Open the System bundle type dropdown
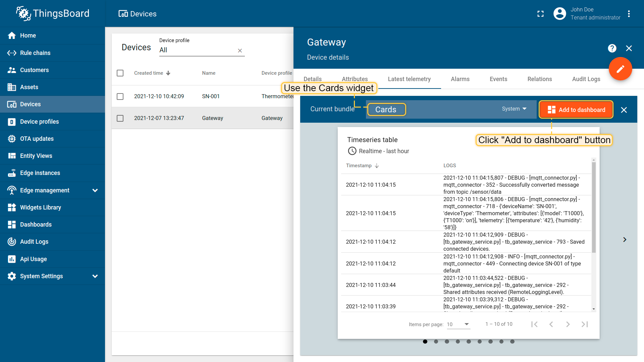 [x=514, y=109]
